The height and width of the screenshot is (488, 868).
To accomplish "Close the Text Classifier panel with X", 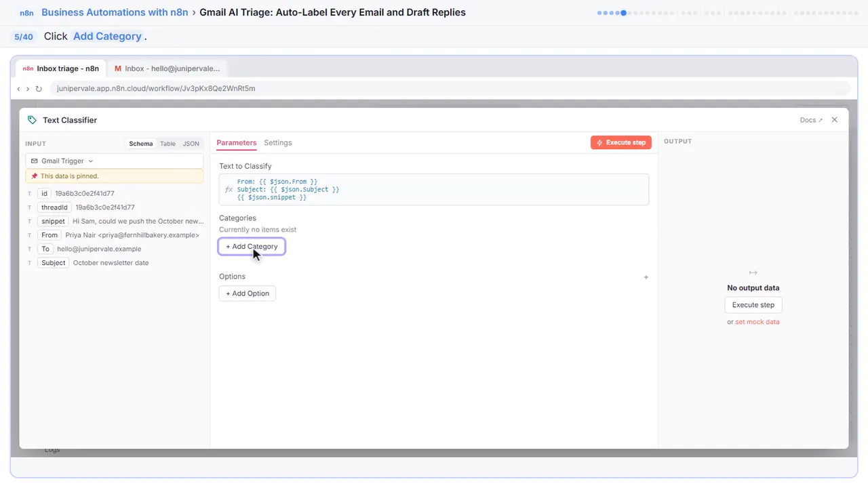I will tap(835, 120).
